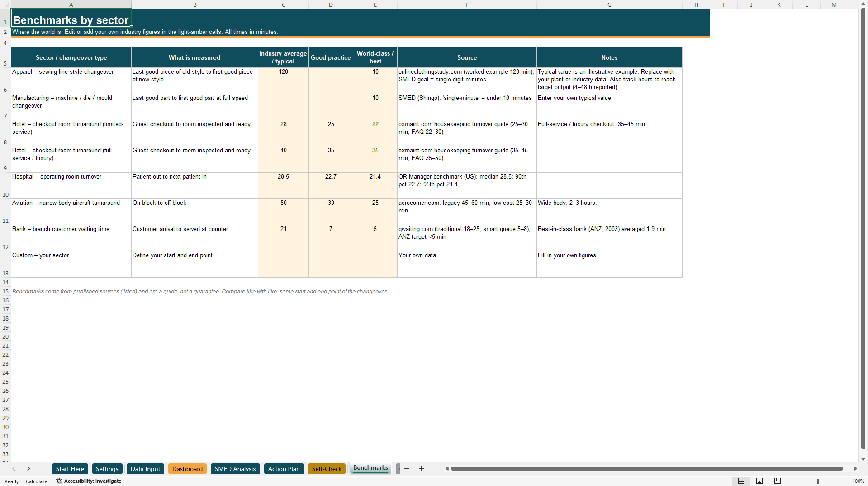The height and width of the screenshot is (486, 868).
Task: Go to next sheet tab arrow
Action: [x=28, y=469]
